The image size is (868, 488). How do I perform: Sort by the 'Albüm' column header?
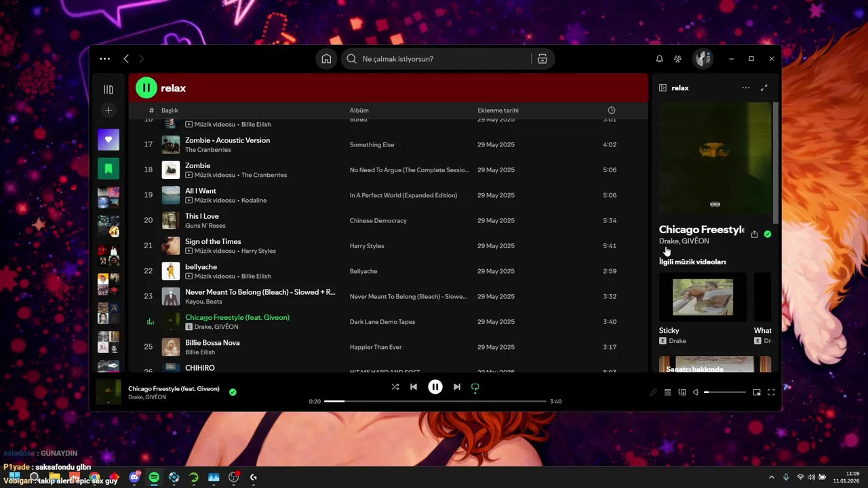[359, 110]
